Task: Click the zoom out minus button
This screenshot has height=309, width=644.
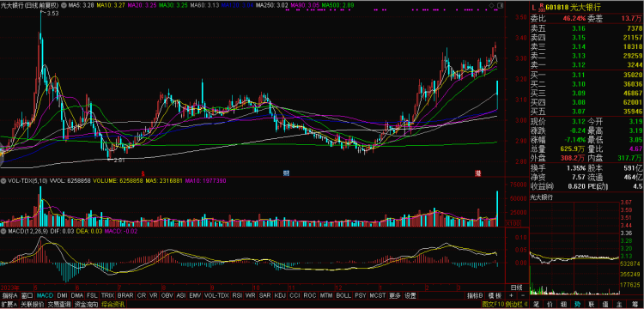Action: click(522, 296)
